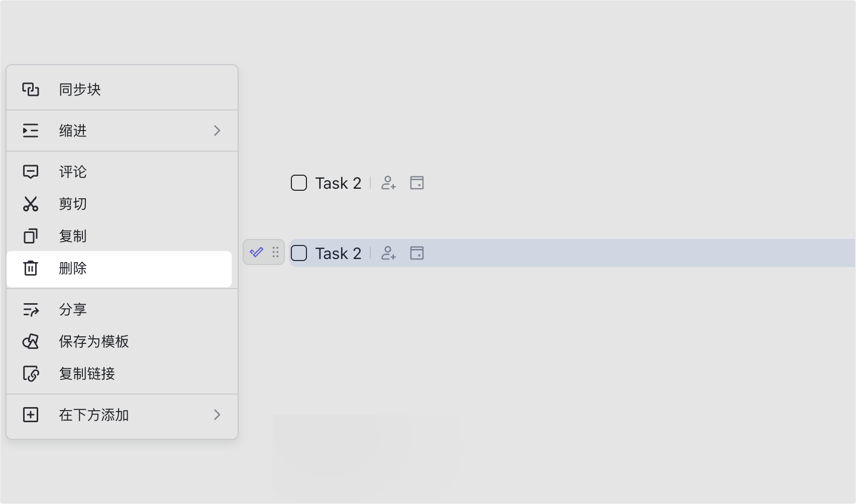This screenshot has height=504, width=856.
Task: Click the highlighted Task 2 text
Action: tap(338, 254)
